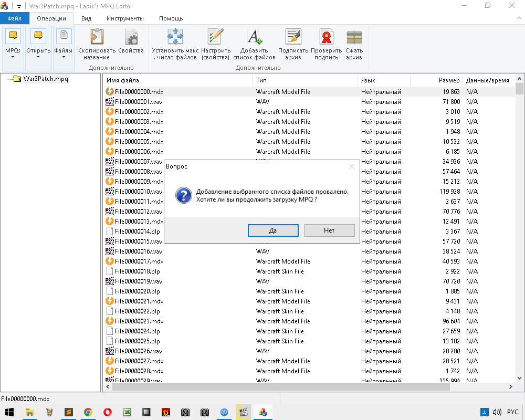
Task: Click the volume speaker tray icon
Action: [497, 412]
